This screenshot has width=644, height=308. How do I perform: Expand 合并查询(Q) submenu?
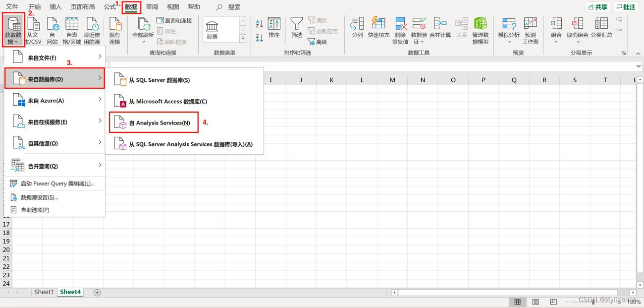54,166
